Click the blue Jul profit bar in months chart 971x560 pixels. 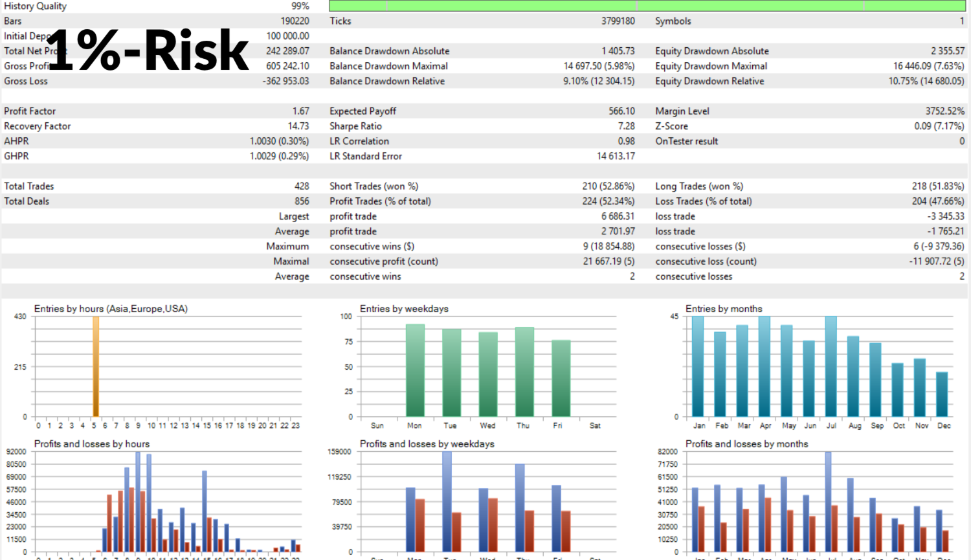pos(828,502)
